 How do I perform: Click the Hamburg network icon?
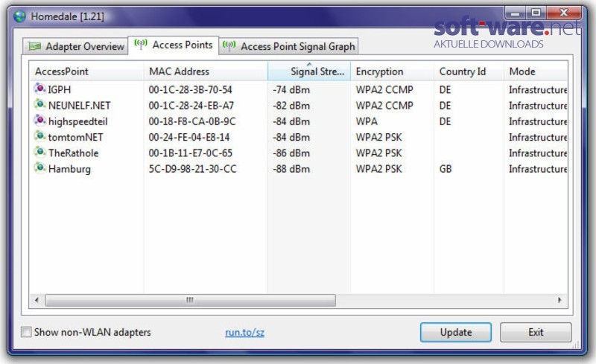tap(39, 168)
